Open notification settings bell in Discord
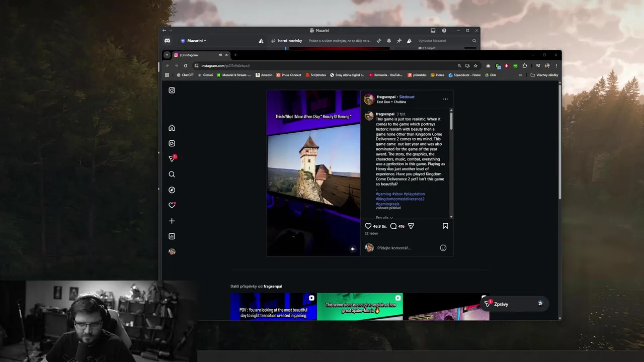The image size is (644, 362). (389, 41)
